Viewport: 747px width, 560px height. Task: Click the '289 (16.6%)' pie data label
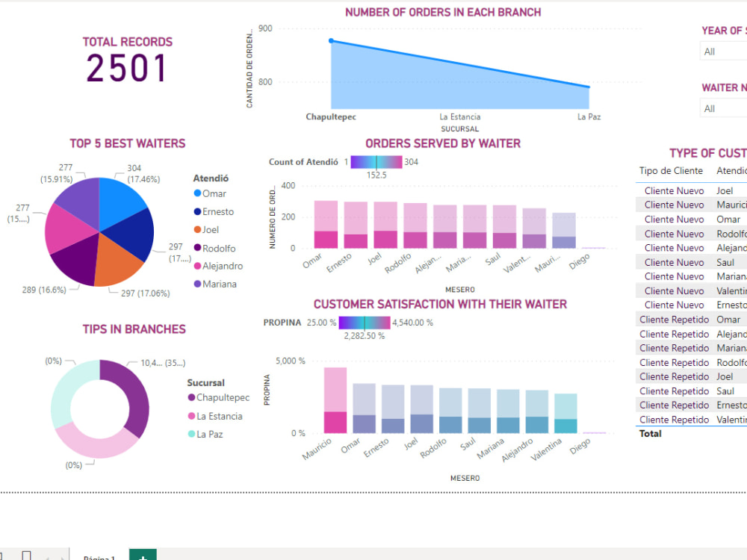(x=44, y=290)
